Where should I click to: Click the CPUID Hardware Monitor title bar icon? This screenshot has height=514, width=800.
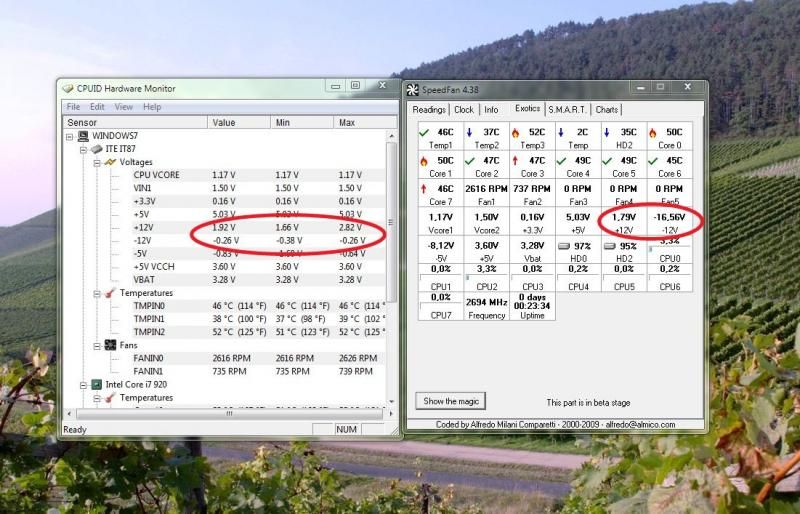pos(68,88)
